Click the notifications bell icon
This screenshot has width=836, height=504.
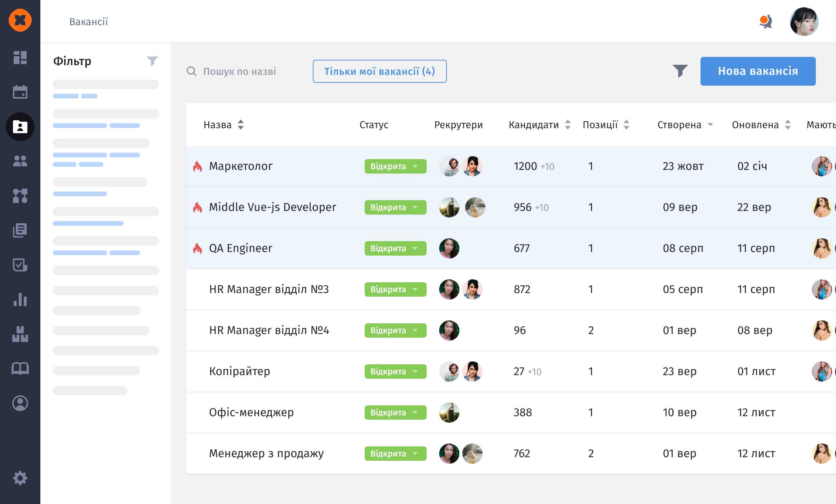[x=765, y=22]
